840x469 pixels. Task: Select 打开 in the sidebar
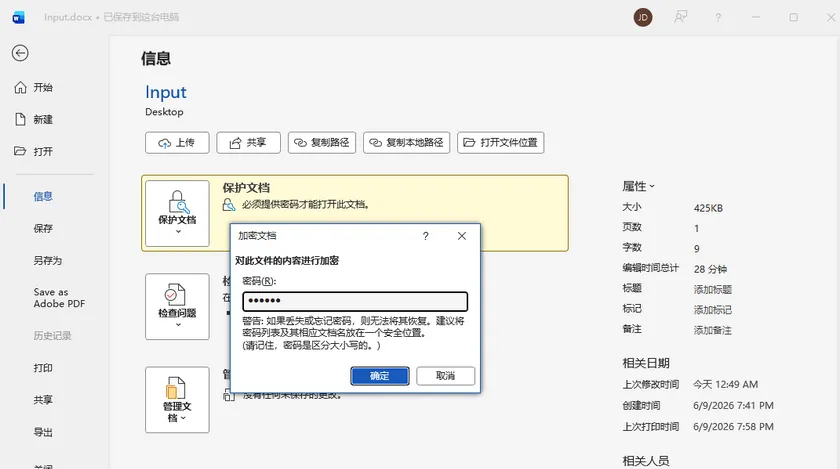pyautogui.click(x=33, y=151)
